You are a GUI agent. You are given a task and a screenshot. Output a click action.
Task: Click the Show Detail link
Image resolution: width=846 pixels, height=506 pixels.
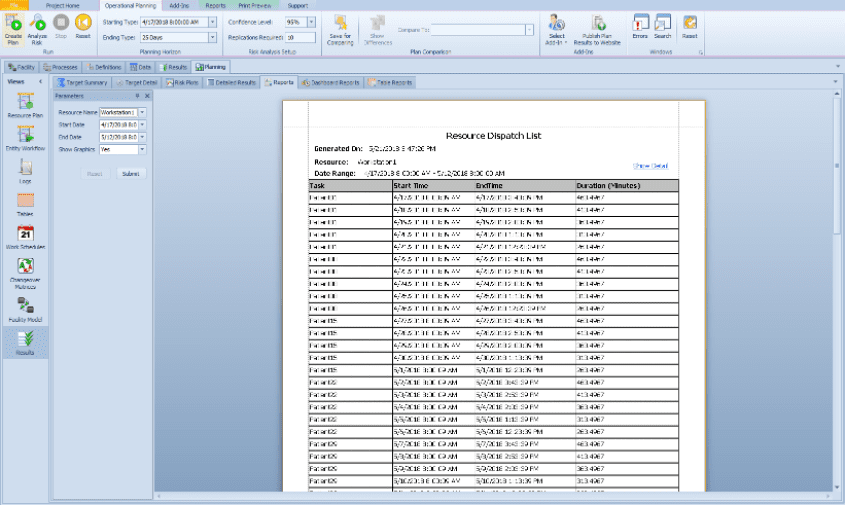650,166
